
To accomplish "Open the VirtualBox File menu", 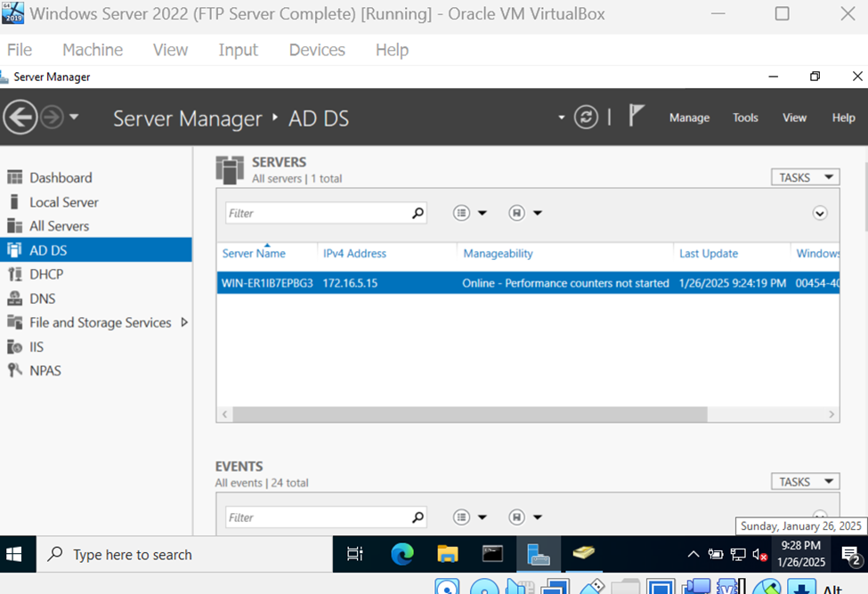I will tap(20, 50).
